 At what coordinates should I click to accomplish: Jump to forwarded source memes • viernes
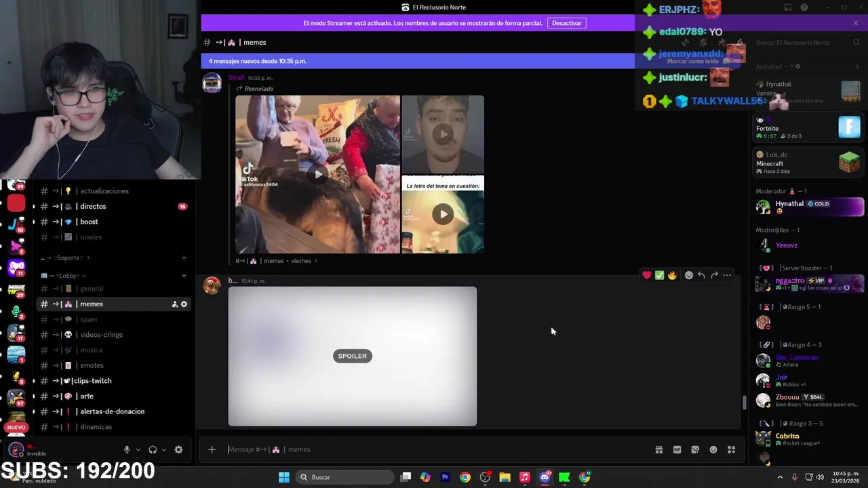(277, 261)
